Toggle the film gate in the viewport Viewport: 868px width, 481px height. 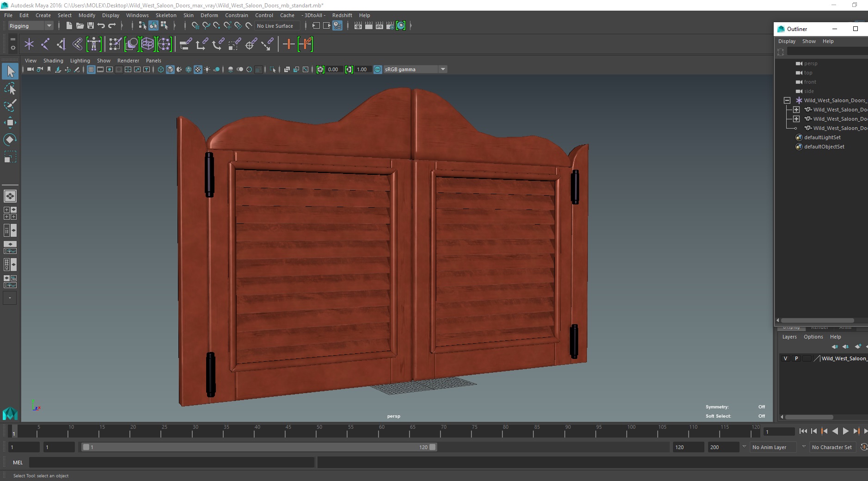click(100, 69)
